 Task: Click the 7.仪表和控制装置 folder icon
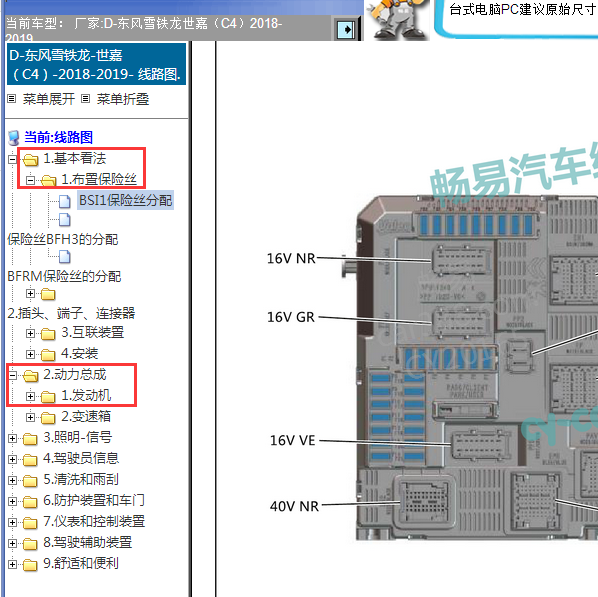[x=31, y=523]
